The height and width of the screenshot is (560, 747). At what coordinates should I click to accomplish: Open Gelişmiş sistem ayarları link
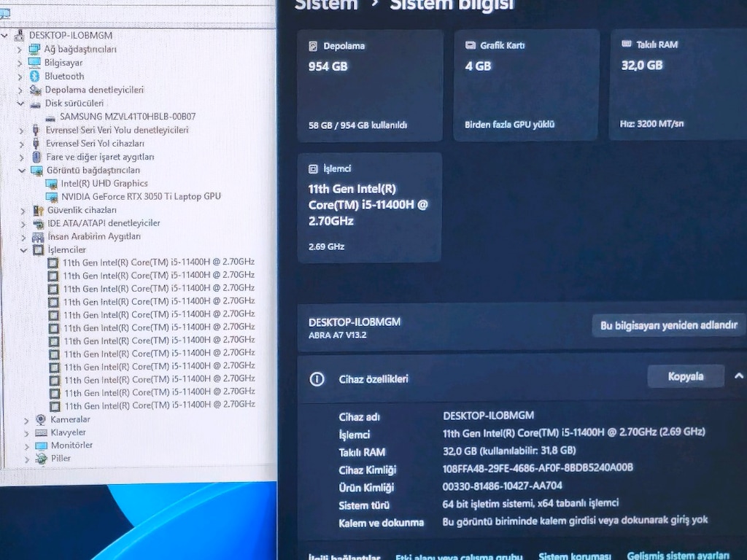[x=678, y=555]
